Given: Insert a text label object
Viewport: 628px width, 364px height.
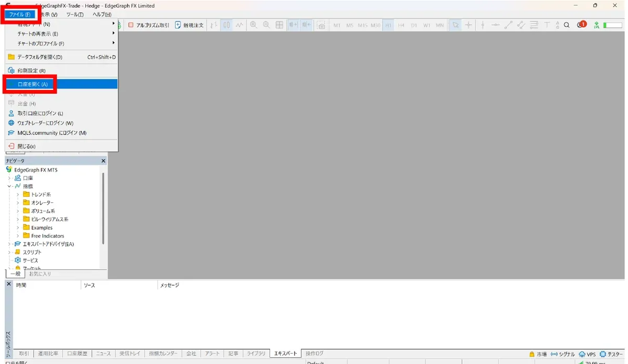Looking at the screenshot, I should [x=547, y=25].
